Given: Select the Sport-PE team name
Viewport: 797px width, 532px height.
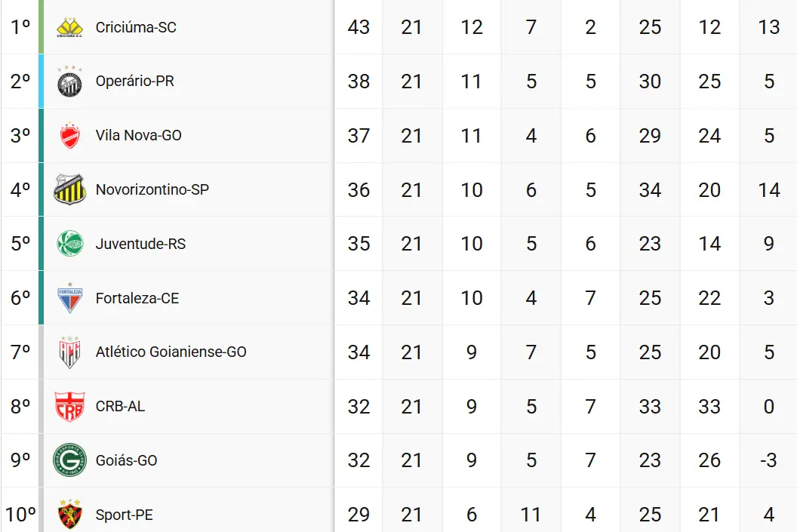Looking at the screenshot, I should [124, 515].
